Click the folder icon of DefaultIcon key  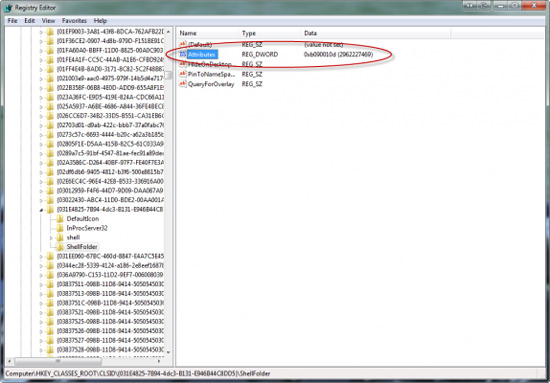click(x=60, y=219)
